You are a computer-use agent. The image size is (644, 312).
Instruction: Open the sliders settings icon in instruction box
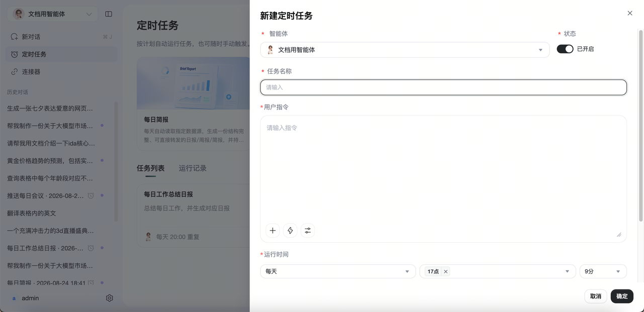point(308,231)
